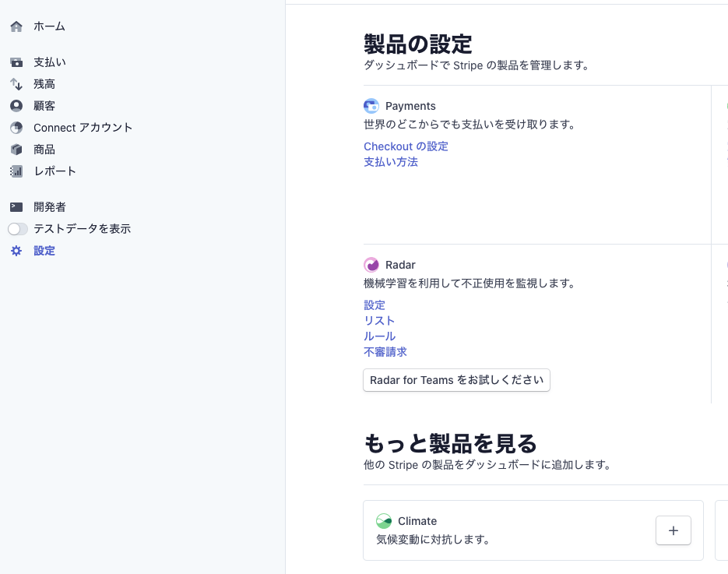
Task: Click the Radar product icon
Action: tap(371, 265)
